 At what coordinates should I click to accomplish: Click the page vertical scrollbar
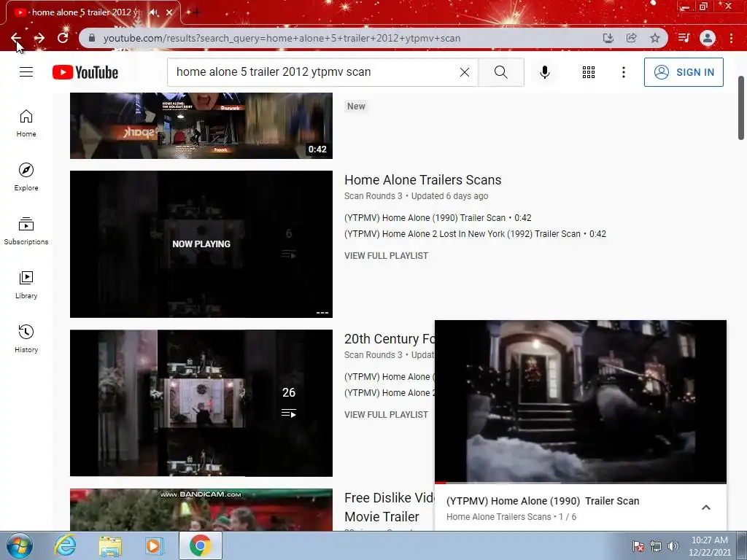(x=741, y=108)
